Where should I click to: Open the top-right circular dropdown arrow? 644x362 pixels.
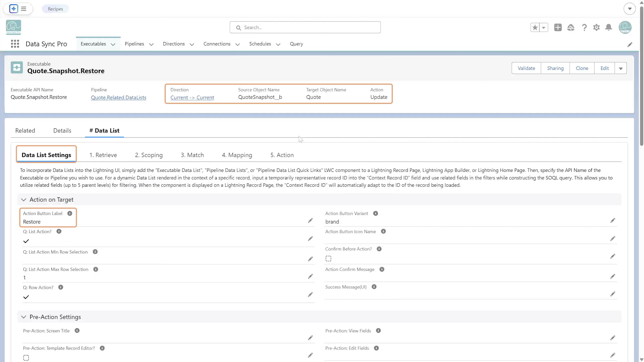[x=630, y=9]
